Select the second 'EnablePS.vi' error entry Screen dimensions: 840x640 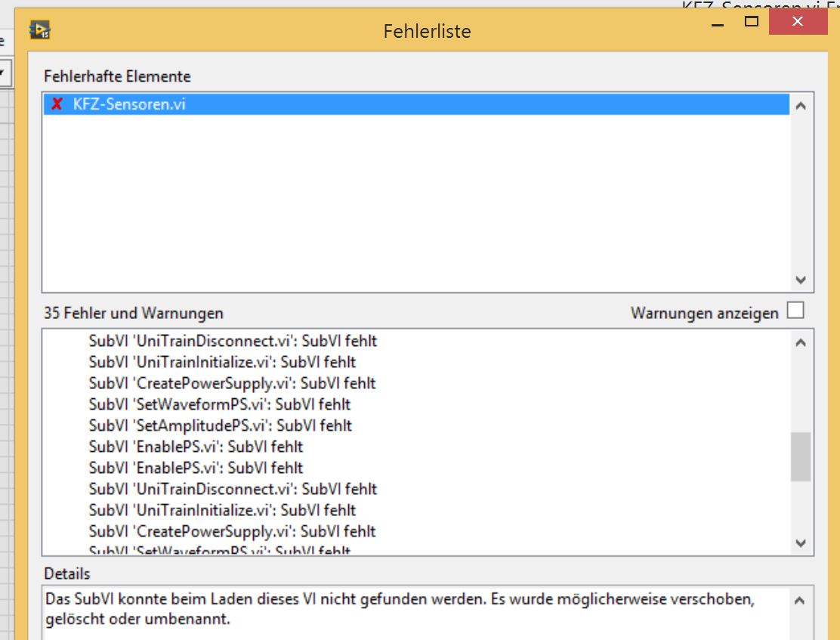click(196, 468)
